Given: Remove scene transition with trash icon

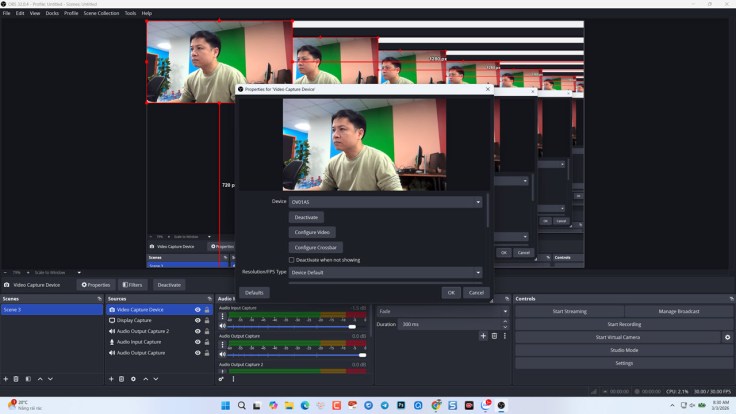Looking at the screenshot, I should tap(494, 336).
